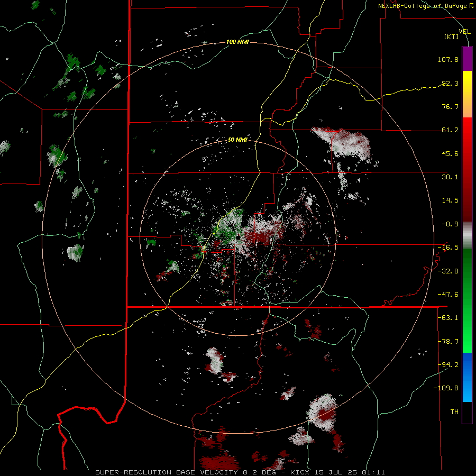The height and width of the screenshot is (476, 476).
Task: Click the TH legend label
Action: point(454,412)
